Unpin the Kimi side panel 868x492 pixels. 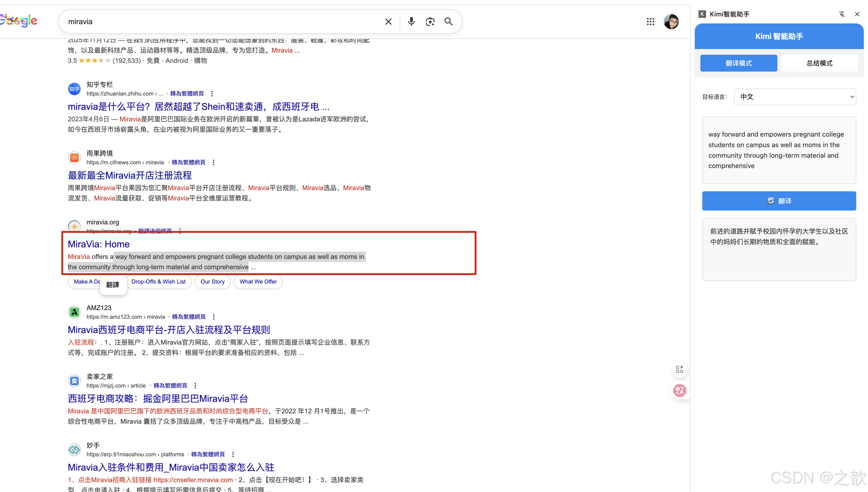842,14
